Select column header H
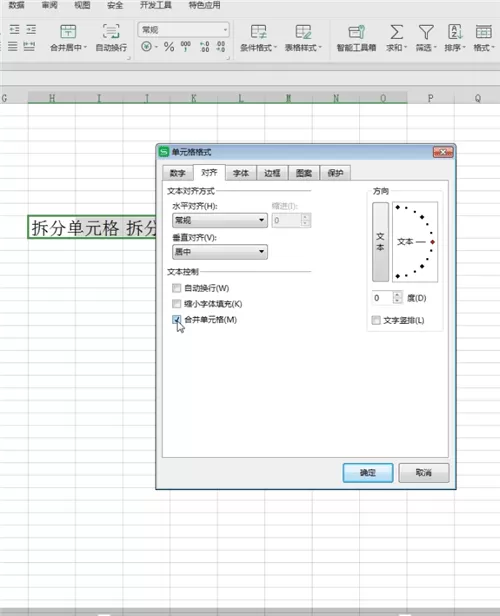Screen dimensions: 500x616 (x=52, y=98)
